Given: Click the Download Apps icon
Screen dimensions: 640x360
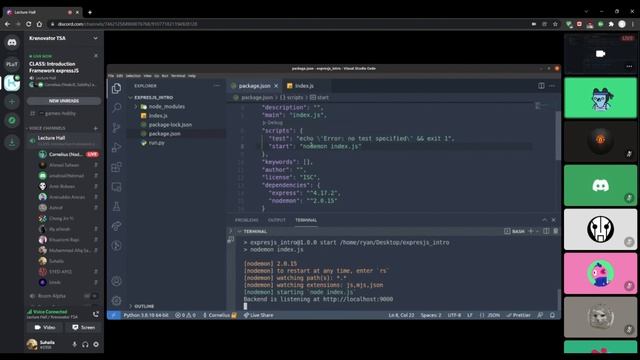Looking at the screenshot, I should tap(12, 142).
